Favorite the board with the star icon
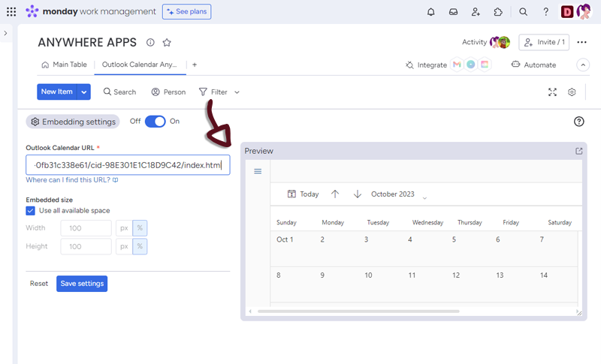This screenshot has width=601, height=364. point(167,43)
